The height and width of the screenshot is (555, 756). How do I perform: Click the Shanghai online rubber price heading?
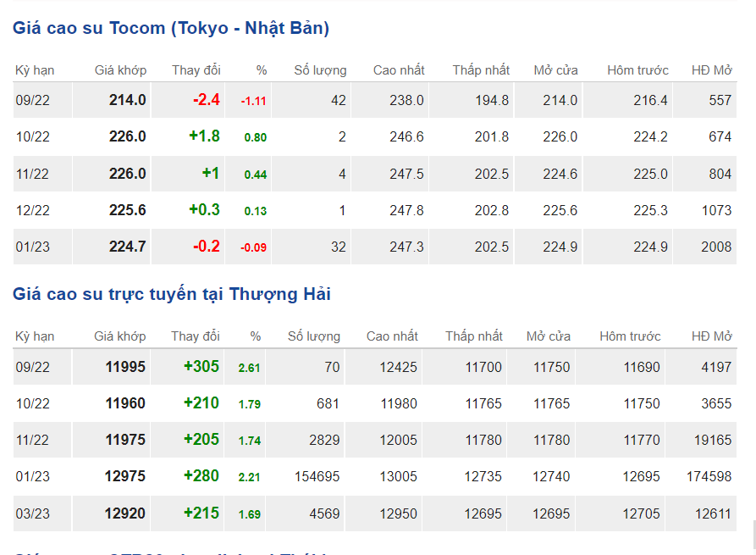click(172, 294)
